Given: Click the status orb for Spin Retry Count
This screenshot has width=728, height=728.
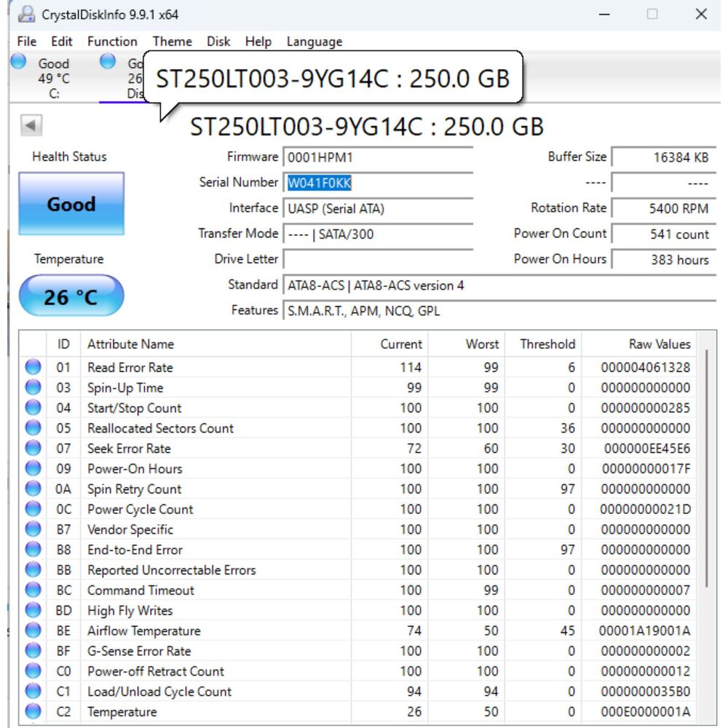Looking at the screenshot, I should click(x=33, y=488).
